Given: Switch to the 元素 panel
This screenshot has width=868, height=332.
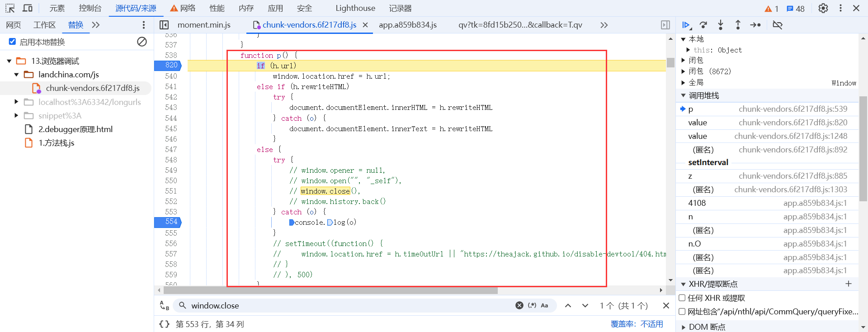Looking at the screenshot, I should (57, 8).
